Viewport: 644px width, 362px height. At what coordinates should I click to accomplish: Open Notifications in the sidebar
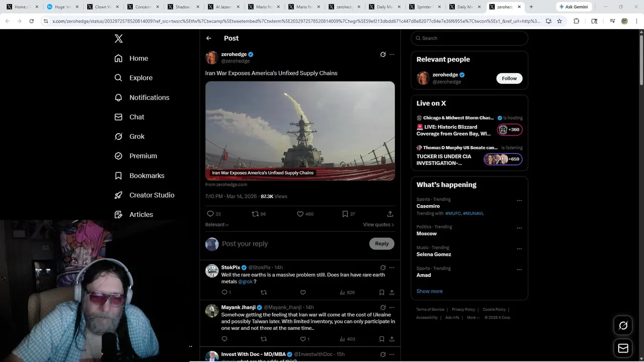pyautogui.click(x=142, y=98)
